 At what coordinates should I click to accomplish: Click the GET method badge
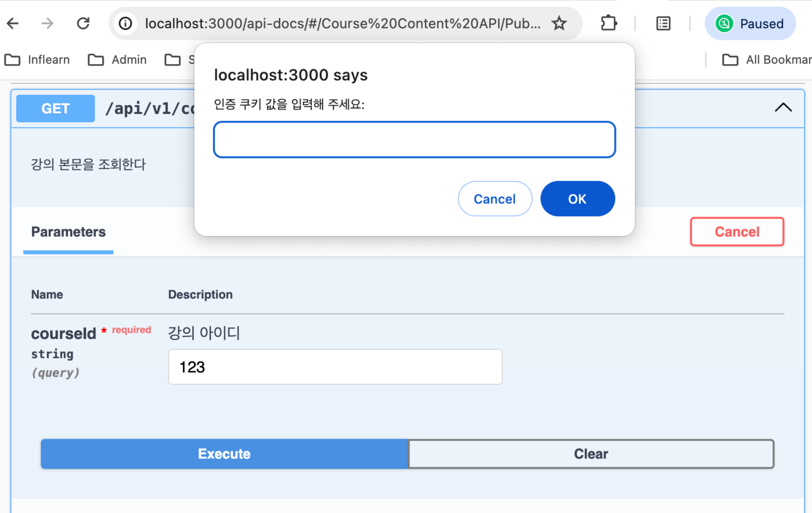56,109
